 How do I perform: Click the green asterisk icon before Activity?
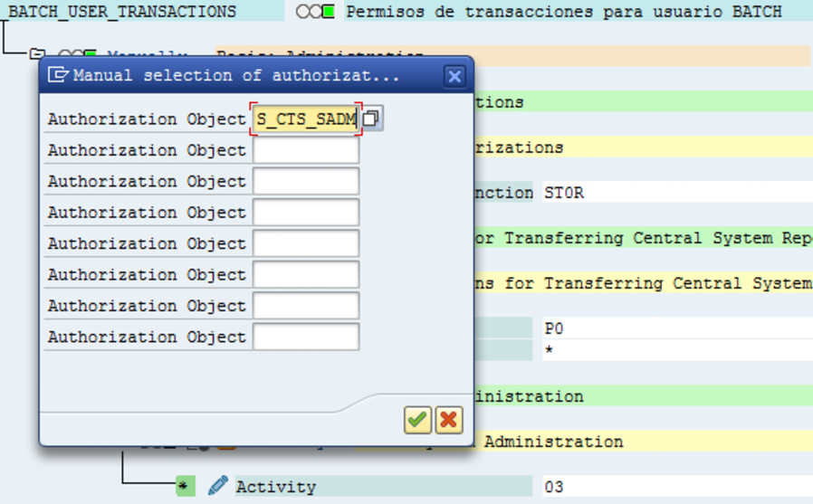point(185,486)
